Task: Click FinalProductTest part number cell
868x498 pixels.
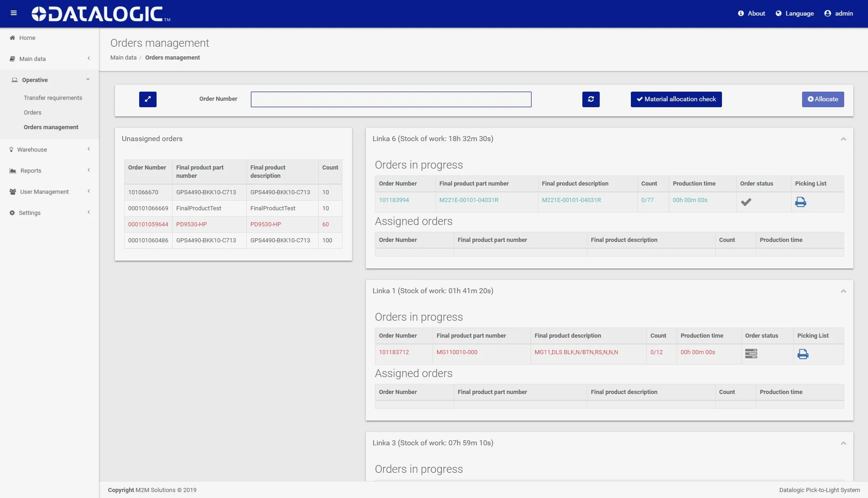Action: 209,208
